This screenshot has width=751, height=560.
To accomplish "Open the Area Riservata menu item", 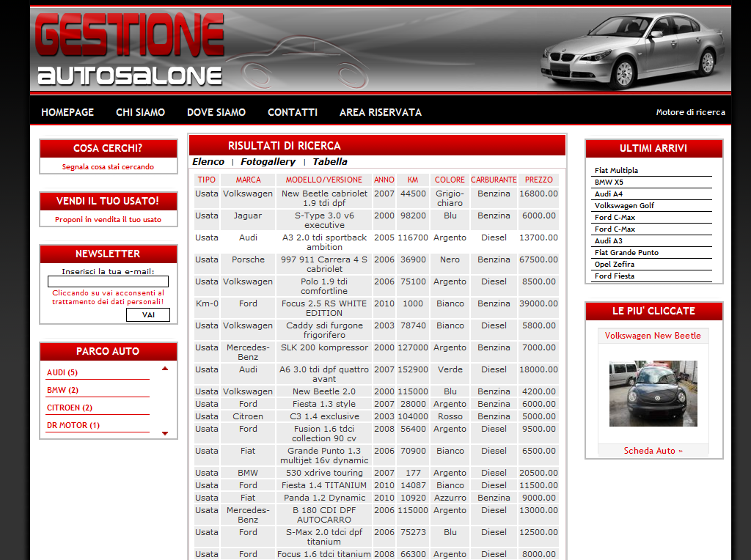I will point(381,112).
